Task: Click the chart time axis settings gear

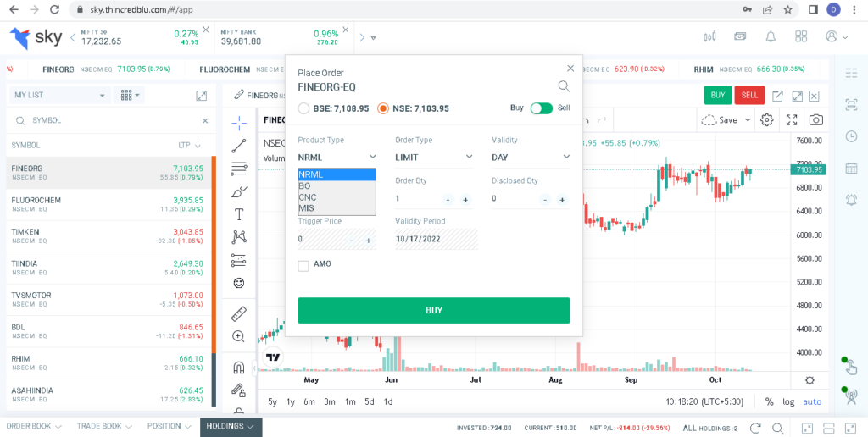Action: (x=810, y=380)
